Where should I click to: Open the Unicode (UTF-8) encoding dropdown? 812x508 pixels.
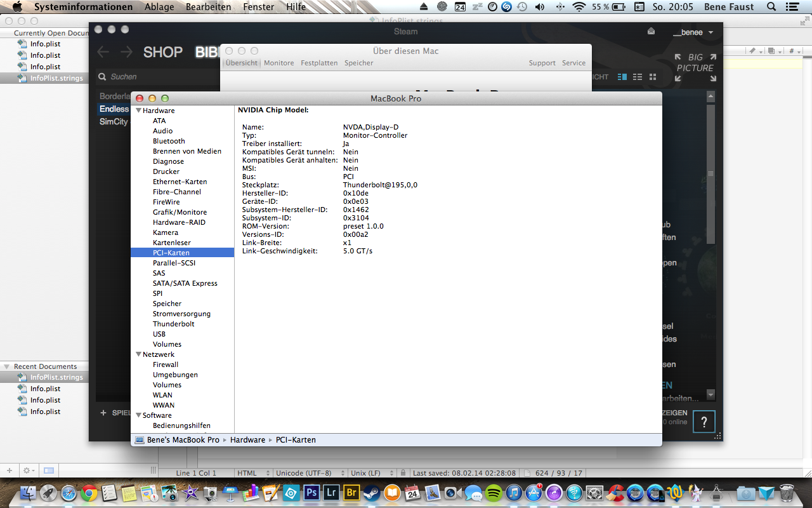point(310,473)
